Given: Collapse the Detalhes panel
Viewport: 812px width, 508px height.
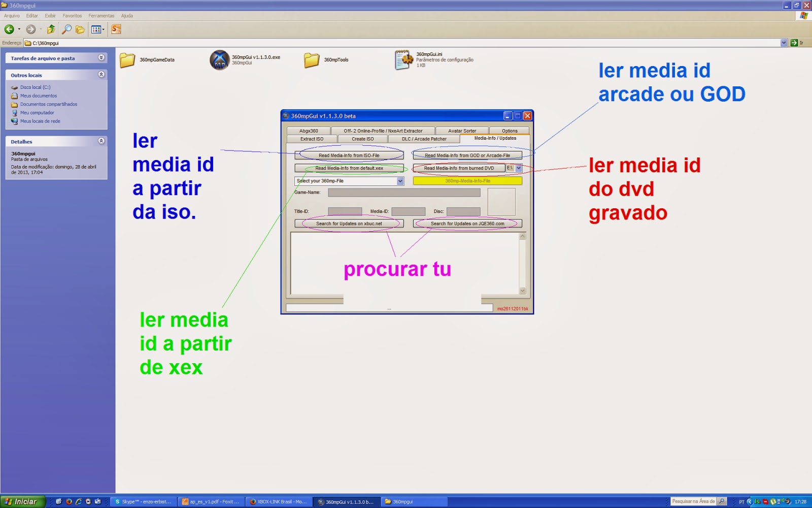Looking at the screenshot, I should [101, 141].
